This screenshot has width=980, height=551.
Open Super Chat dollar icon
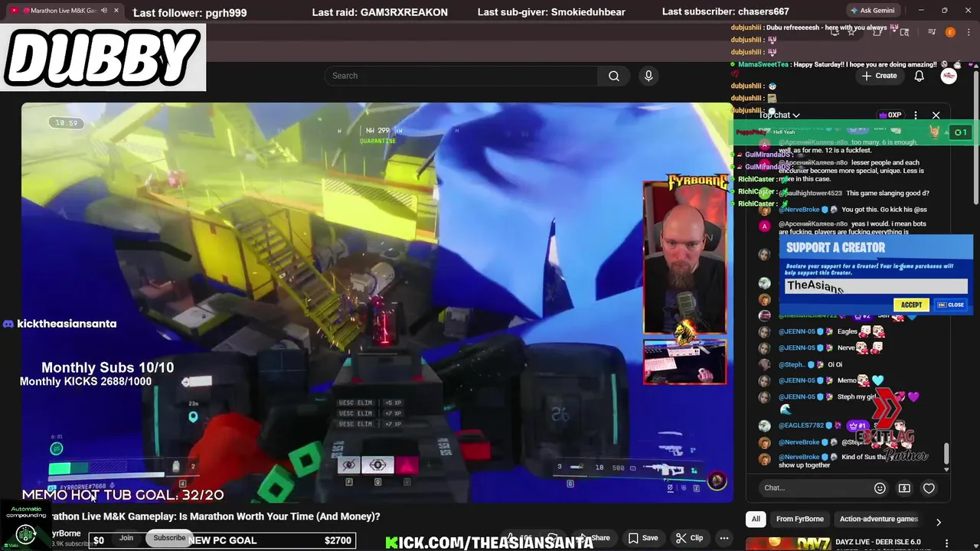point(904,487)
